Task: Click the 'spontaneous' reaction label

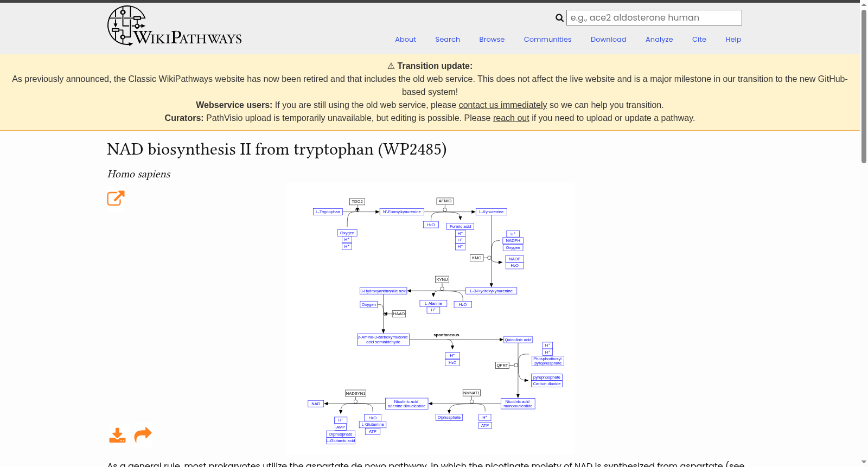Action: pyautogui.click(x=446, y=335)
